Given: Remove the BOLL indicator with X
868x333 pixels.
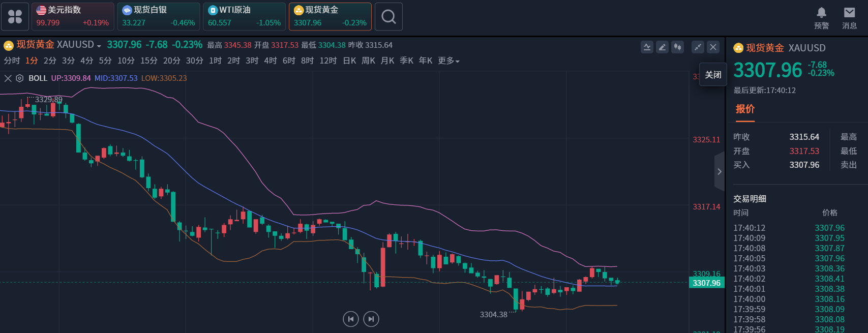Looking at the screenshot, I should (8, 78).
